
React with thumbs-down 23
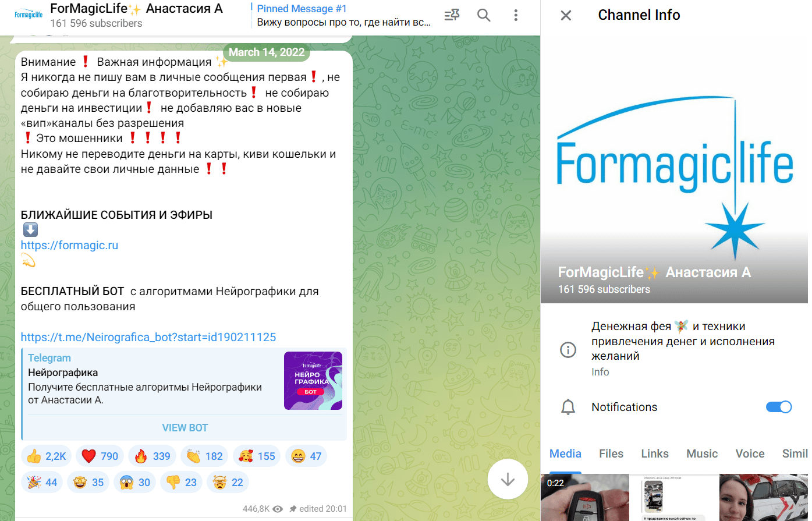(x=182, y=482)
